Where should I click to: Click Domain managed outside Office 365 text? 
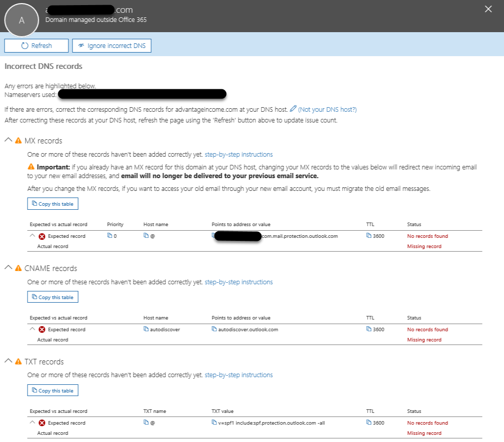tap(96, 20)
